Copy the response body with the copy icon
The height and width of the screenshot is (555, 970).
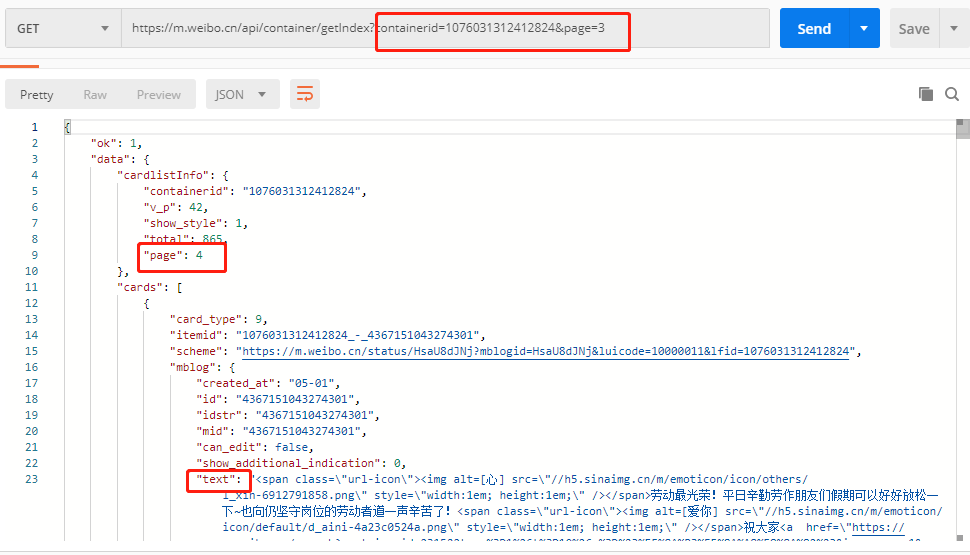[x=925, y=94]
